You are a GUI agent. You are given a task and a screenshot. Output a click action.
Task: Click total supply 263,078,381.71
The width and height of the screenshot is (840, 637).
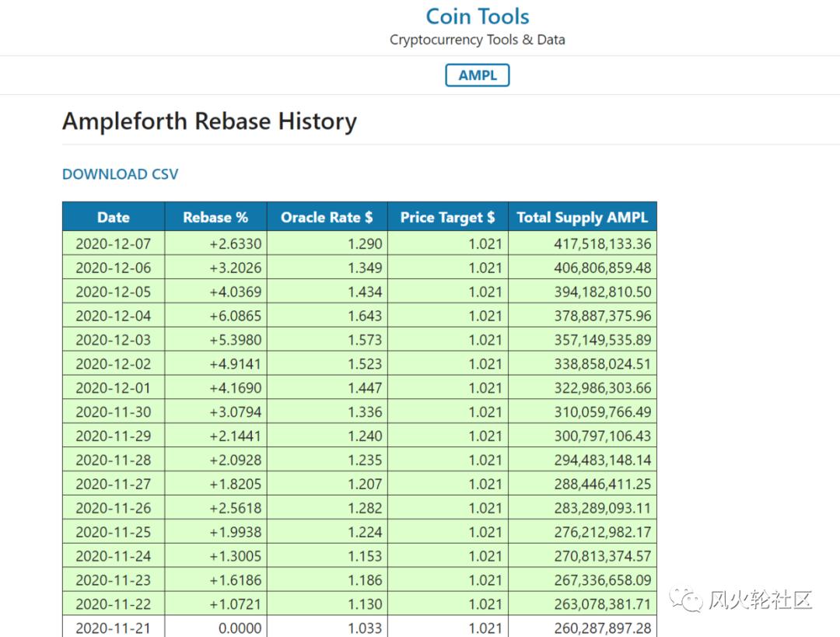[x=603, y=604]
